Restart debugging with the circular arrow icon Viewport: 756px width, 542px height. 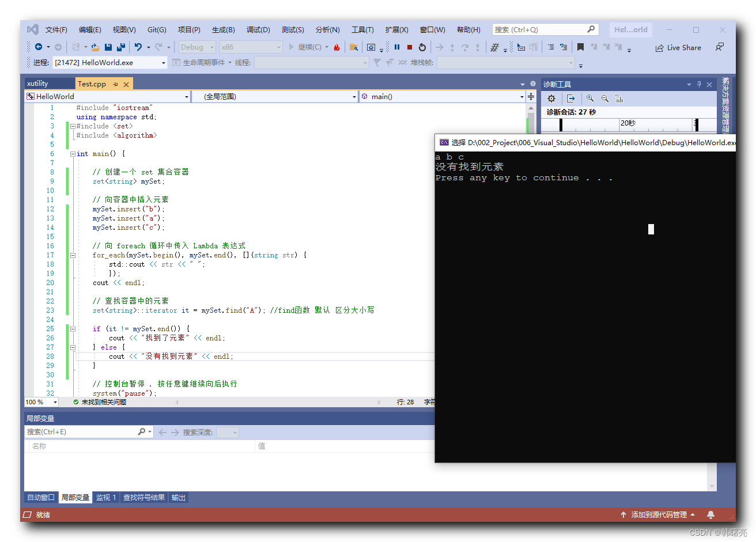click(x=422, y=47)
